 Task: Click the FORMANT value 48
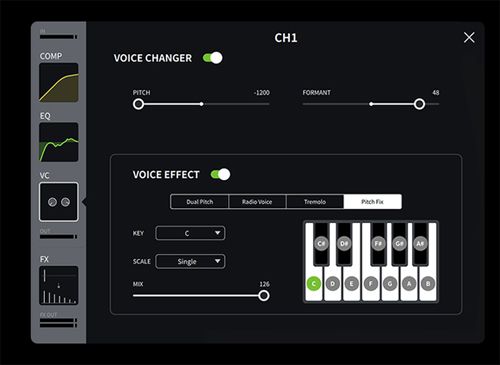(x=436, y=93)
